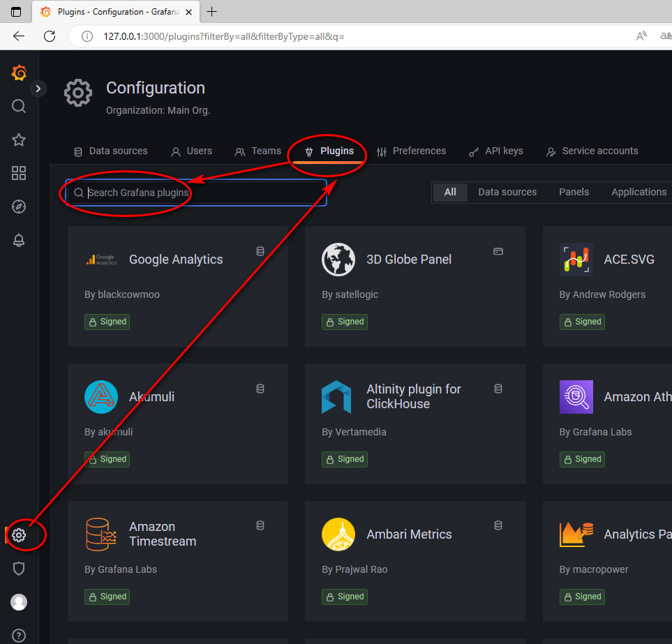Click "By Prajwal Rao" author text
The image size is (672, 644).
355,569
